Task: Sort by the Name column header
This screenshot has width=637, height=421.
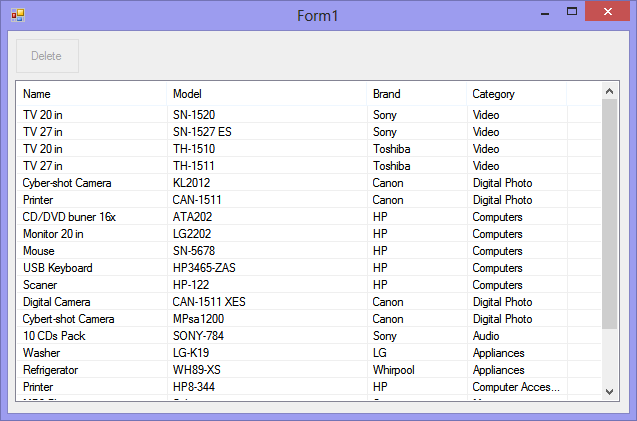Action: click(92, 94)
